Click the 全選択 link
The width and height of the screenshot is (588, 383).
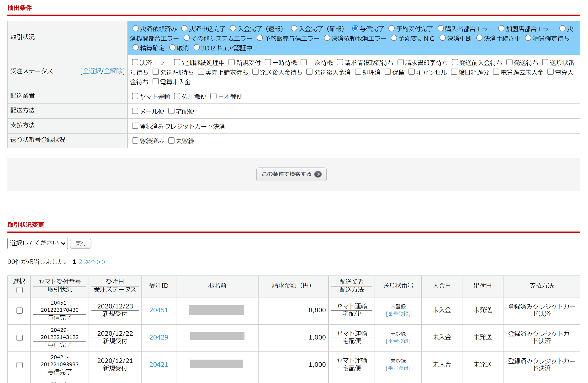tap(92, 71)
